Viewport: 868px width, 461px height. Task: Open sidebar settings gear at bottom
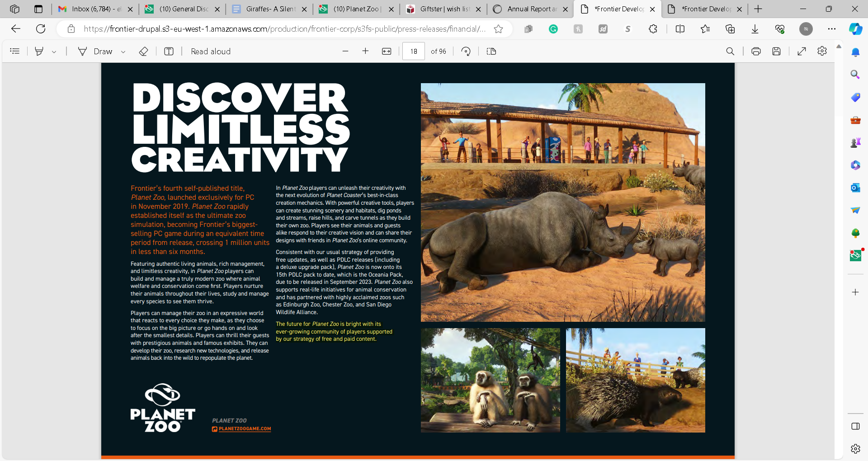(x=855, y=449)
